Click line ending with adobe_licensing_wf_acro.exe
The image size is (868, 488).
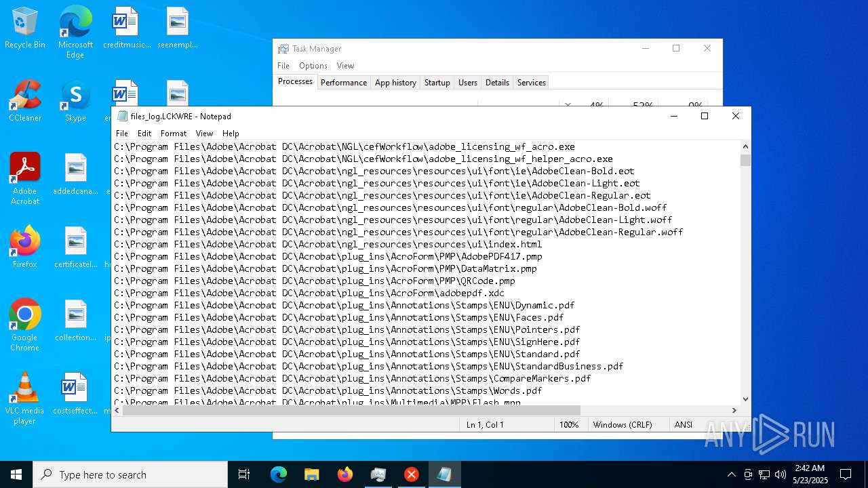coord(344,146)
